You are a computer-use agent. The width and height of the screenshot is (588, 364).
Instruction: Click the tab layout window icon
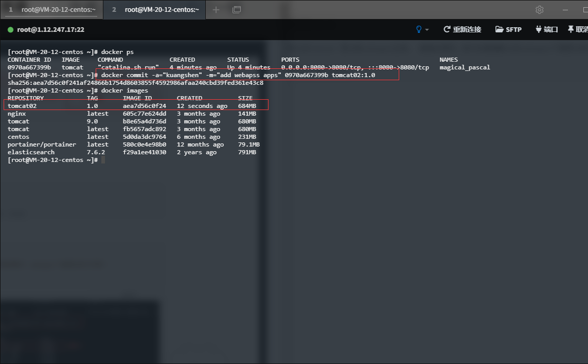pyautogui.click(x=237, y=10)
